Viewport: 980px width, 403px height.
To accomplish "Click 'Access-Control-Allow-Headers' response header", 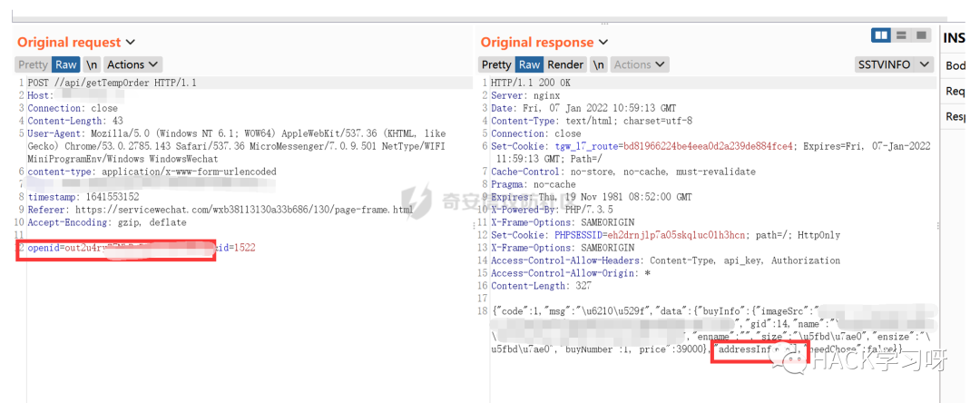I will [x=666, y=260].
